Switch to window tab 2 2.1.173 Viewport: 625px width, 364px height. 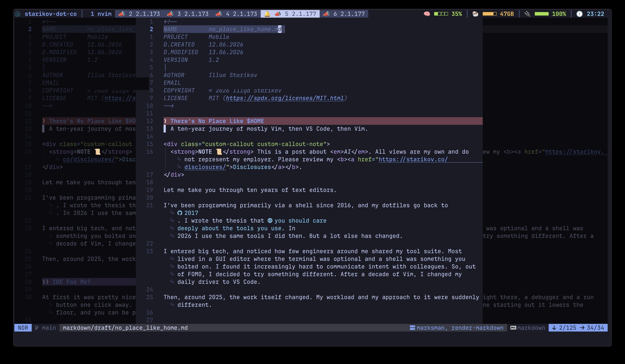[139, 14]
